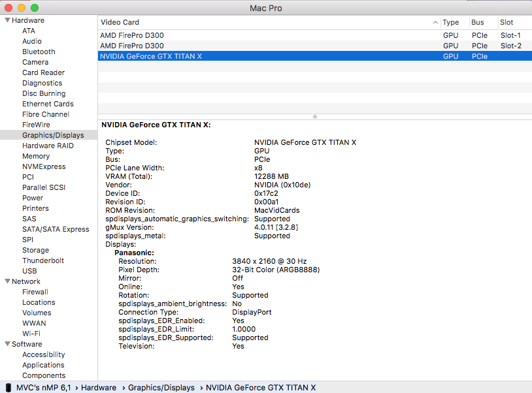Image resolution: width=532 pixels, height=393 pixels.
Task: Select Accessibility under Software
Action: [x=43, y=354]
